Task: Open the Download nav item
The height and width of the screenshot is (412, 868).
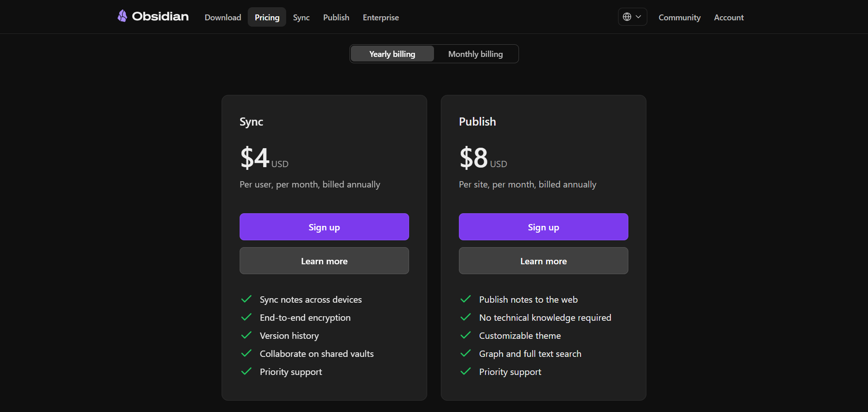Action: point(223,17)
